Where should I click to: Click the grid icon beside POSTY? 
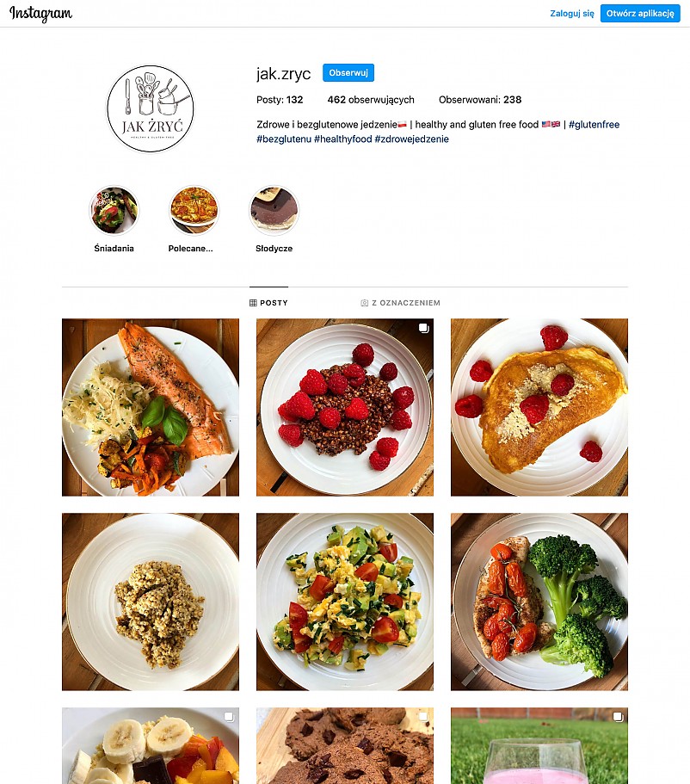click(x=253, y=303)
